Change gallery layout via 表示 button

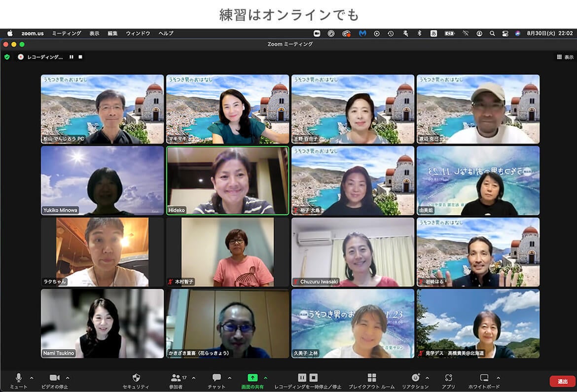pyautogui.click(x=565, y=57)
